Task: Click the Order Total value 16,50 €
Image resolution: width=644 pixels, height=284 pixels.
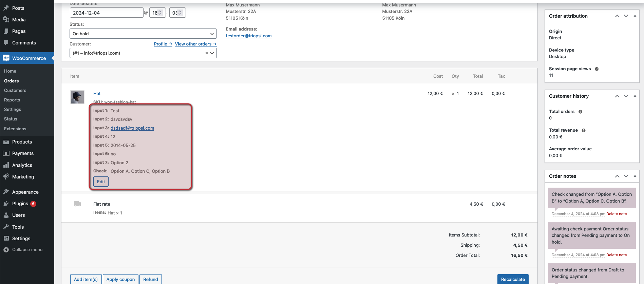Action: point(519,255)
